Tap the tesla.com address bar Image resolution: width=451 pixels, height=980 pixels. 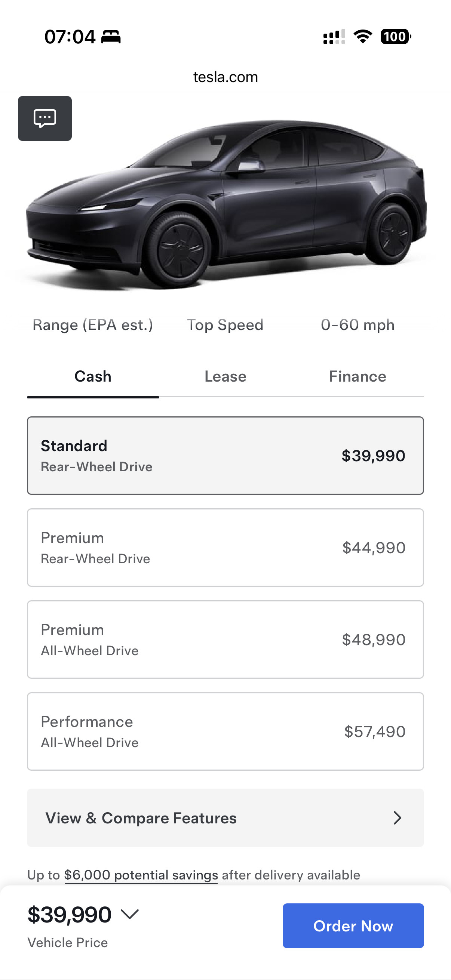(x=225, y=77)
